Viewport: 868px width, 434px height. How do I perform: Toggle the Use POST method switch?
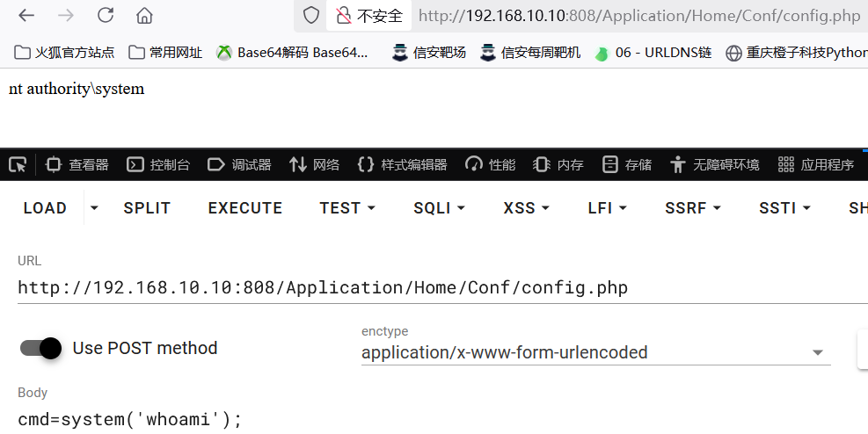pyautogui.click(x=41, y=348)
